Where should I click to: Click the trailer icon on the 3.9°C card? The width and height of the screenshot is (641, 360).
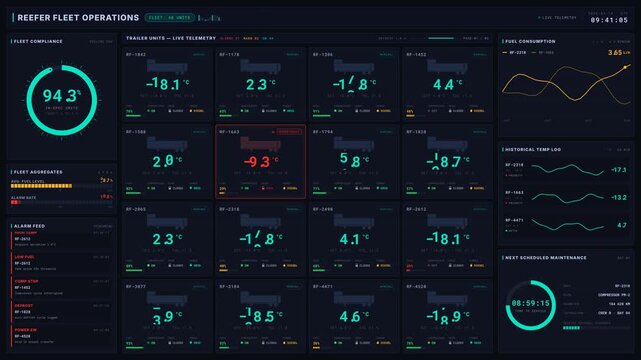point(167,299)
